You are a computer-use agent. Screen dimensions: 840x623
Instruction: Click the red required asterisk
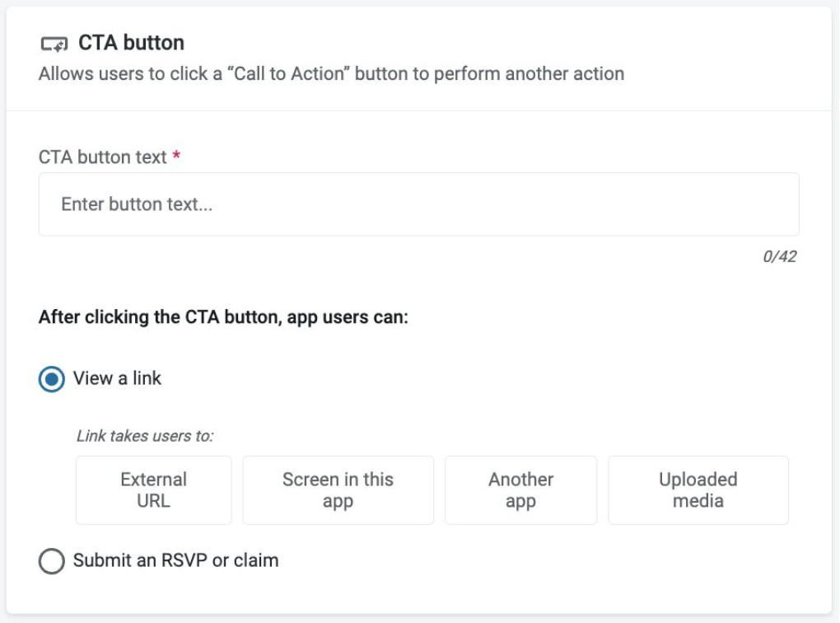click(176, 157)
